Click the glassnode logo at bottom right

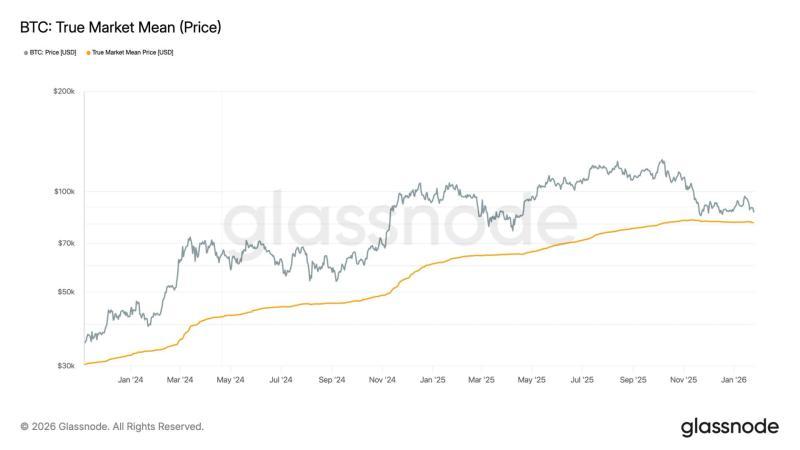(729, 427)
